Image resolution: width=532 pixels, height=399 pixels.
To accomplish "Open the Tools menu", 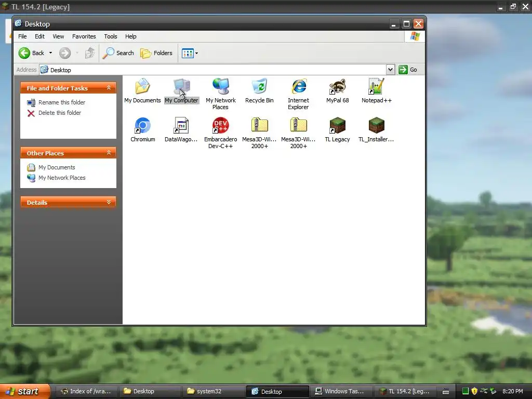I will [110, 36].
